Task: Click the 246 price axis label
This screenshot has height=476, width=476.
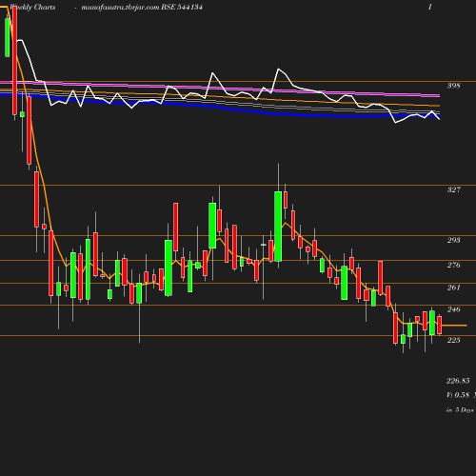Action: [453, 309]
